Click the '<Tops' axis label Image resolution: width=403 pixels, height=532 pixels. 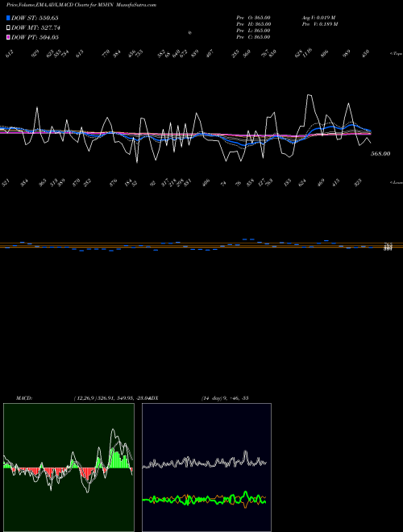[396, 54]
